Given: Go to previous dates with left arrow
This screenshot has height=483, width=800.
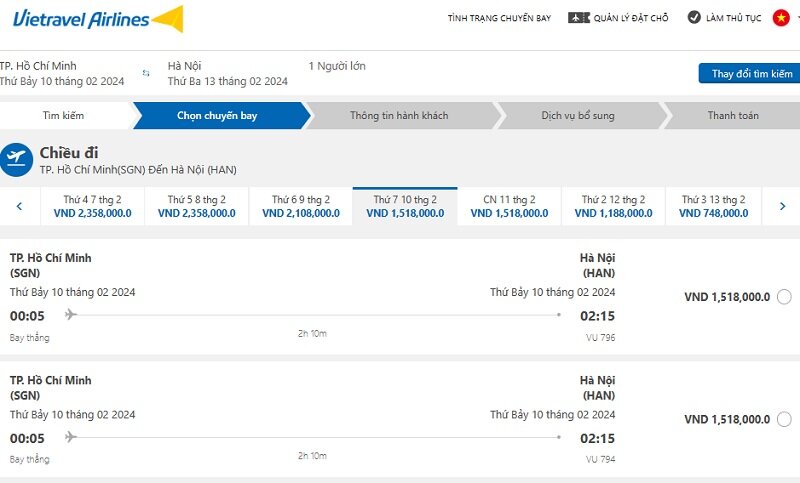Looking at the screenshot, I should pyautogui.click(x=19, y=207).
